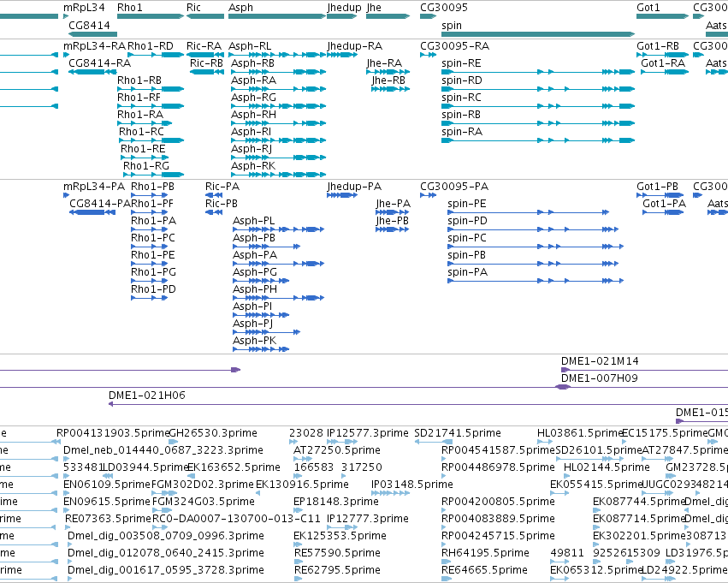
Task: Click EST RE64665.5prime
Action: pos(484,570)
